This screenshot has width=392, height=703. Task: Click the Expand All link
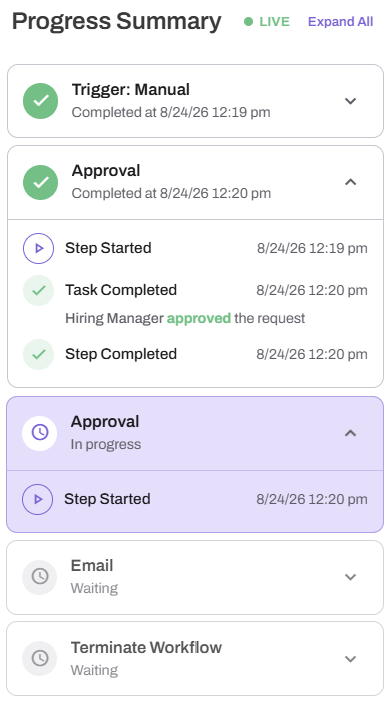click(340, 22)
